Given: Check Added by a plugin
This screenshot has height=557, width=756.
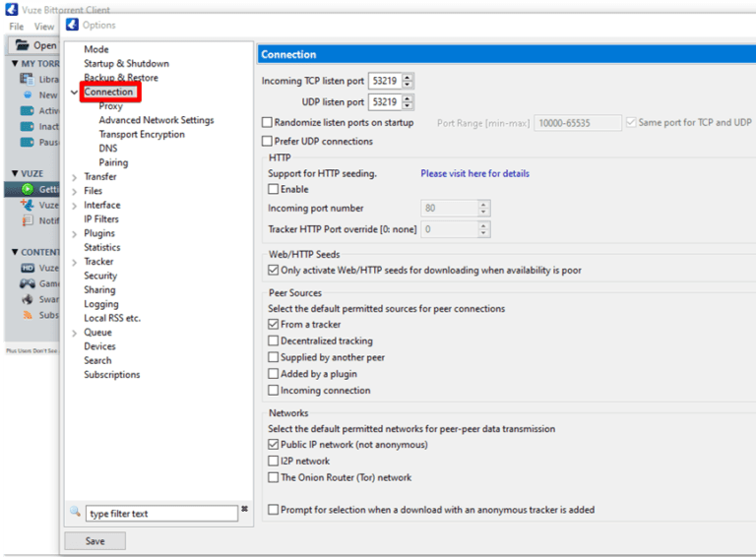Looking at the screenshot, I should (274, 373).
